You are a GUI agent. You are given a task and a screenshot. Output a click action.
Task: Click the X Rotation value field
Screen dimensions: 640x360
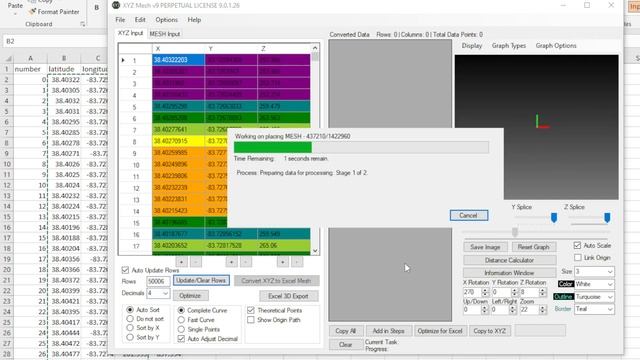click(x=473, y=292)
